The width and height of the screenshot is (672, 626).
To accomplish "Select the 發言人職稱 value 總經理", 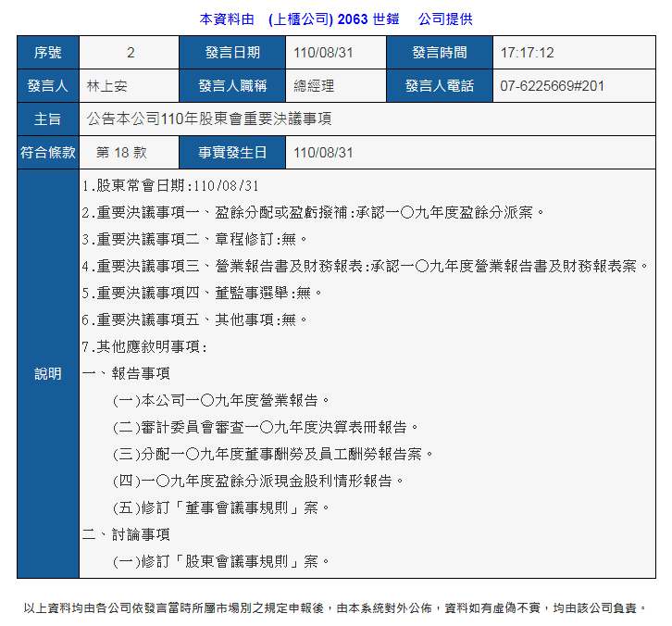I will [314, 86].
